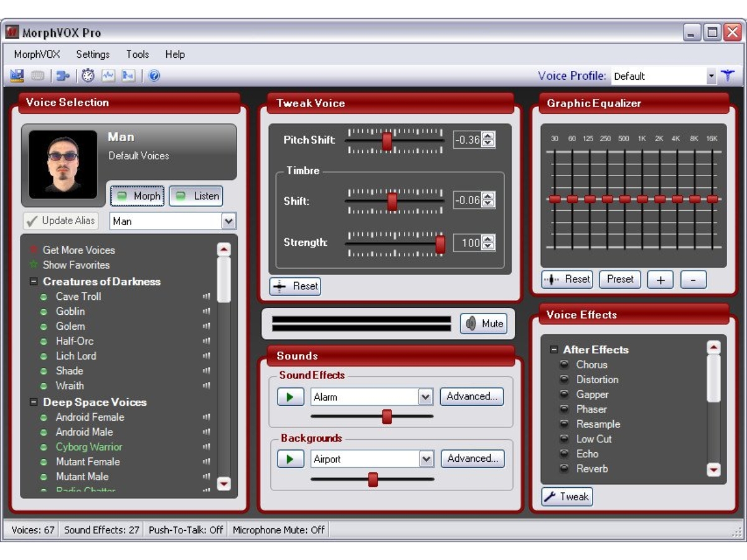
Task: Click the 1K equalizer band slider
Action: pos(642,199)
